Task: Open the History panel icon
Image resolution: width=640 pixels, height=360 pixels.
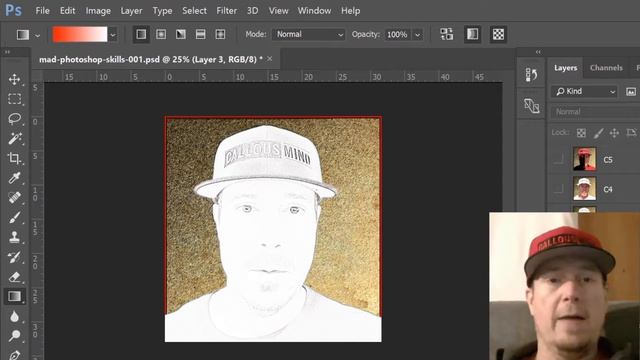Action: tap(531, 75)
